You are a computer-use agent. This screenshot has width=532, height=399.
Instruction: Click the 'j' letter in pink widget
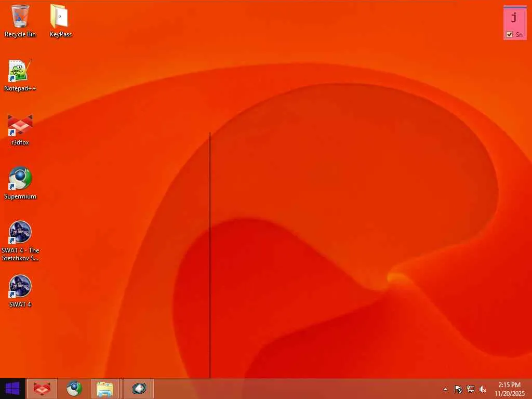514,17
